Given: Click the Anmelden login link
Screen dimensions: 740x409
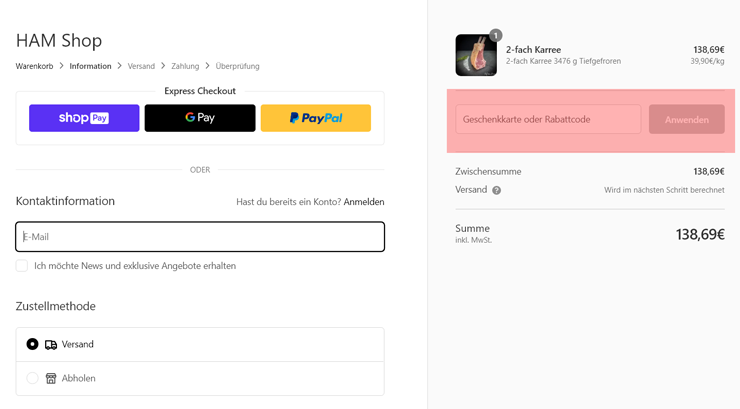Looking at the screenshot, I should pyautogui.click(x=364, y=202).
